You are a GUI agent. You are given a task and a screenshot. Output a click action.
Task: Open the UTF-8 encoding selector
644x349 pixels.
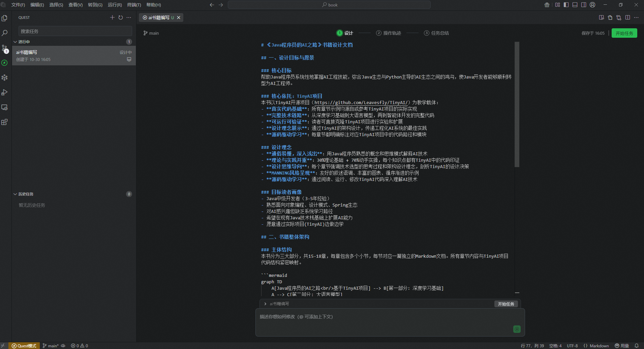click(x=572, y=346)
